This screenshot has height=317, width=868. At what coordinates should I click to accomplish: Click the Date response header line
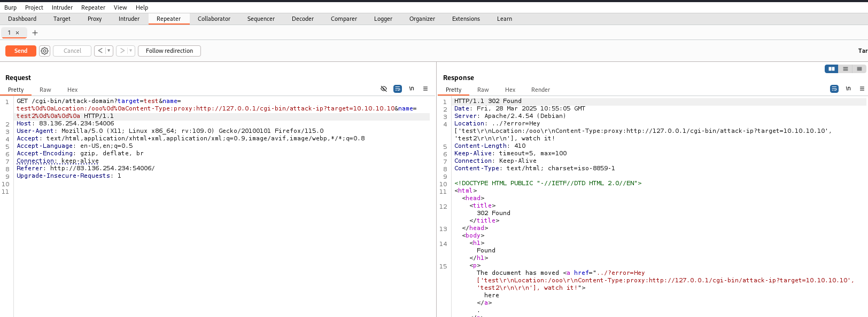point(520,108)
